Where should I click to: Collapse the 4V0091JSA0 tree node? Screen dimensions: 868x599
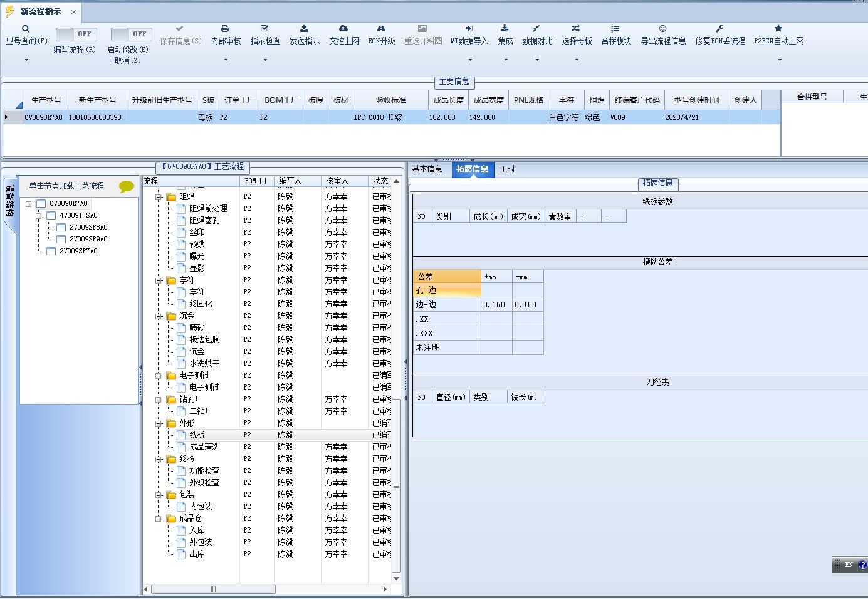coord(39,216)
